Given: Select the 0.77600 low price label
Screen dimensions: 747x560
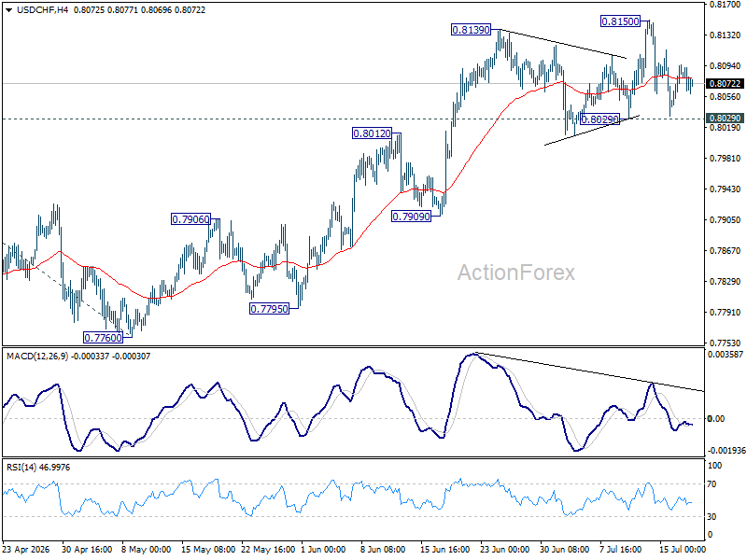Looking at the screenshot, I should pos(103,338).
